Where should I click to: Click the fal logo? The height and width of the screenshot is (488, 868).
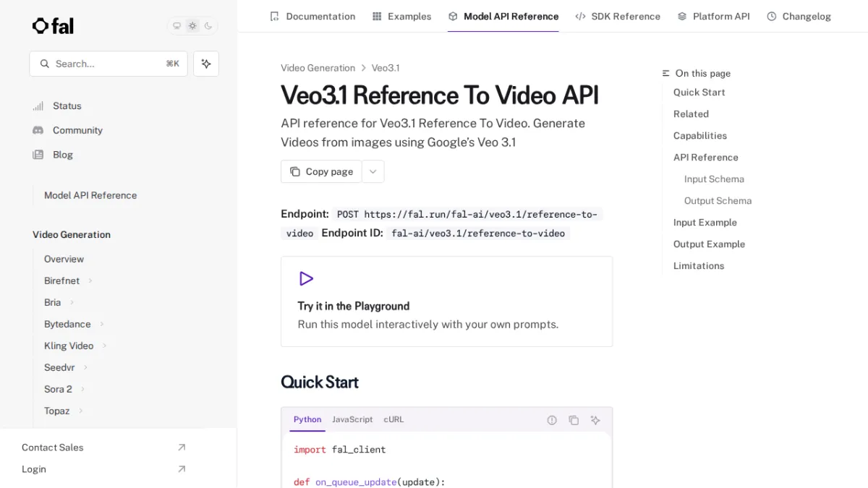tap(53, 26)
